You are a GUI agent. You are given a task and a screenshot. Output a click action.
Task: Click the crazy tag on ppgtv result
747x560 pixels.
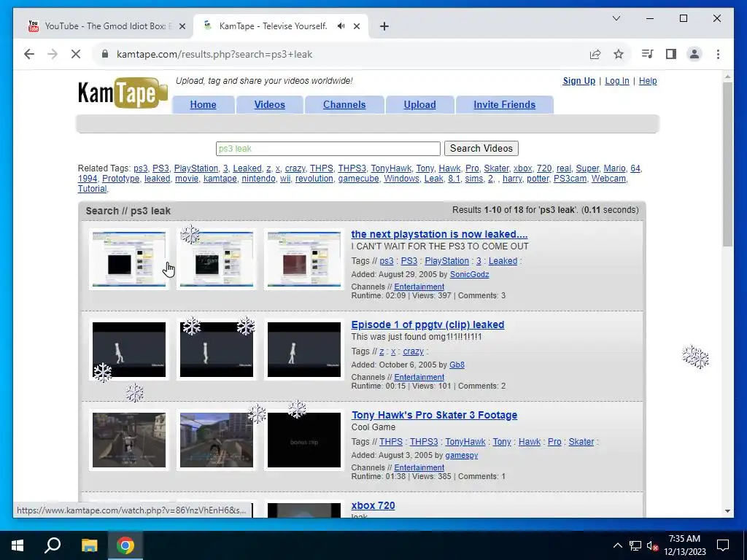413,351
